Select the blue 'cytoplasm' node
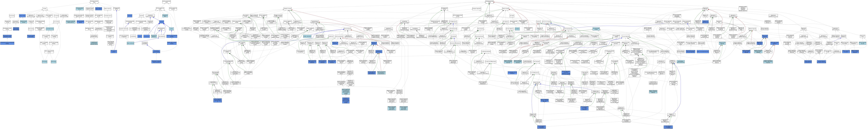868x129 pixels. (162, 22)
